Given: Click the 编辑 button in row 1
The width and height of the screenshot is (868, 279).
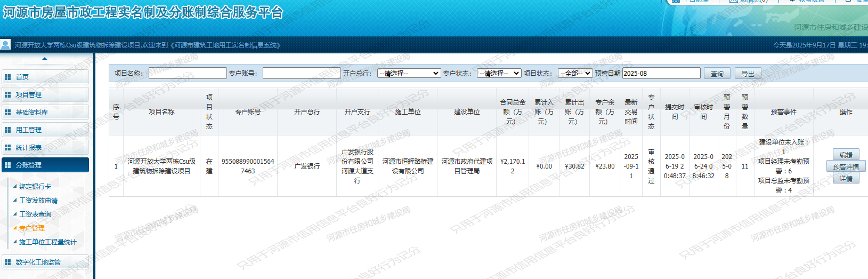Looking at the screenshot, I should 846,155.
